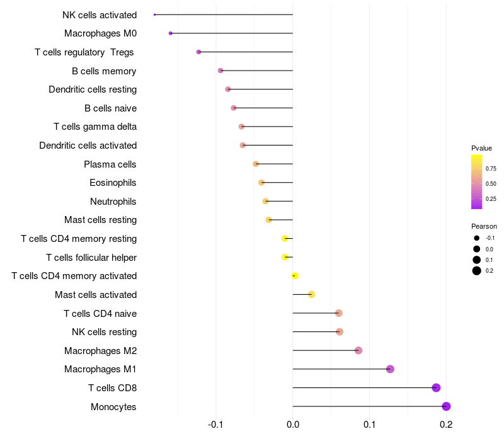Click the T cells regulatory Tregs label

click(x=84, y=52)
